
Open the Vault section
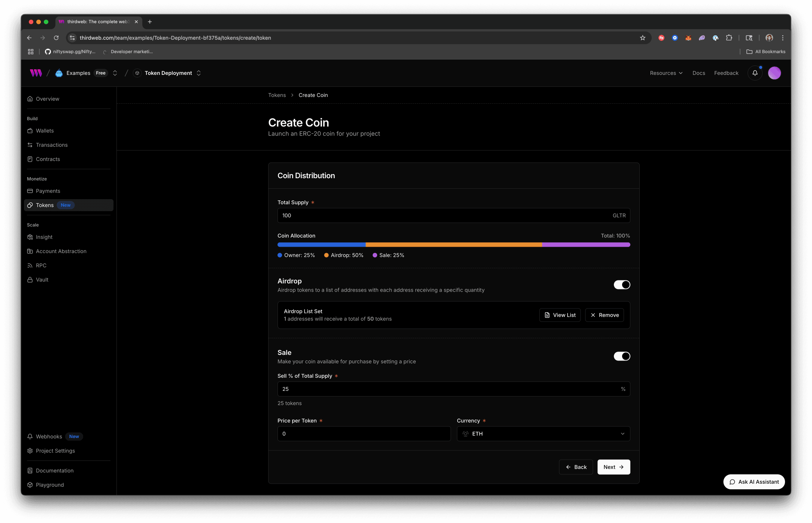pos(42,279)
